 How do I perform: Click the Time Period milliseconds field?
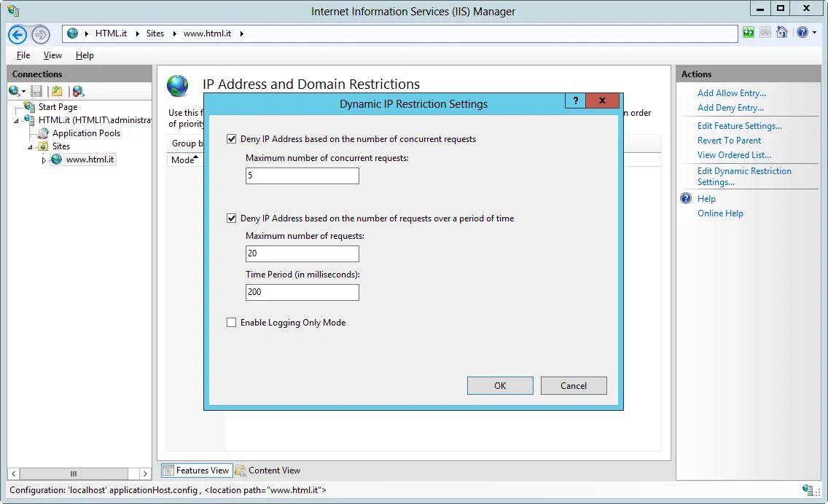point(302,292)
